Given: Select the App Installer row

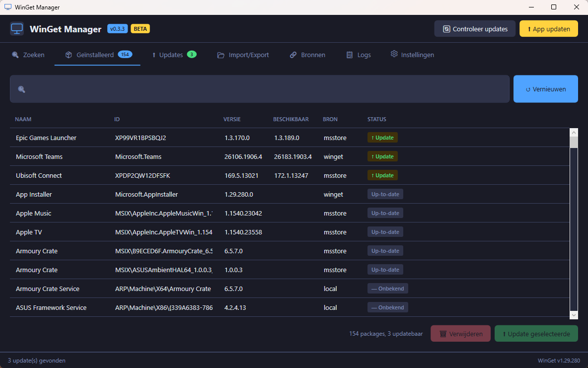Looking at the screenshot, I should click(x=290, y=194).
